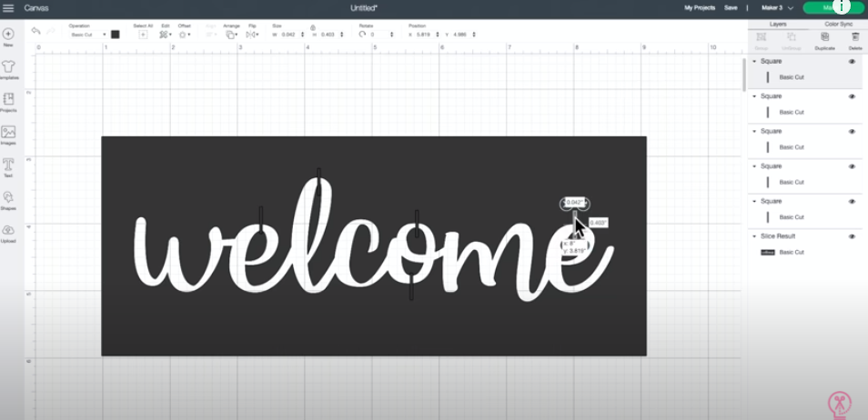Create a New project from sidebar
This screenshot has height=420, width=868.
tap(8, 37)
